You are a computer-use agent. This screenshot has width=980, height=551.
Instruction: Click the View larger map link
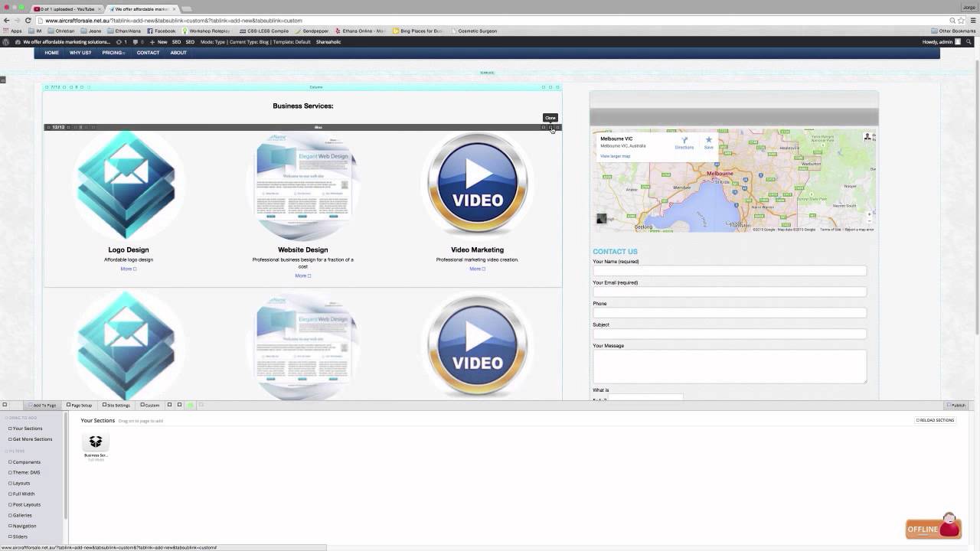[616, 156]
